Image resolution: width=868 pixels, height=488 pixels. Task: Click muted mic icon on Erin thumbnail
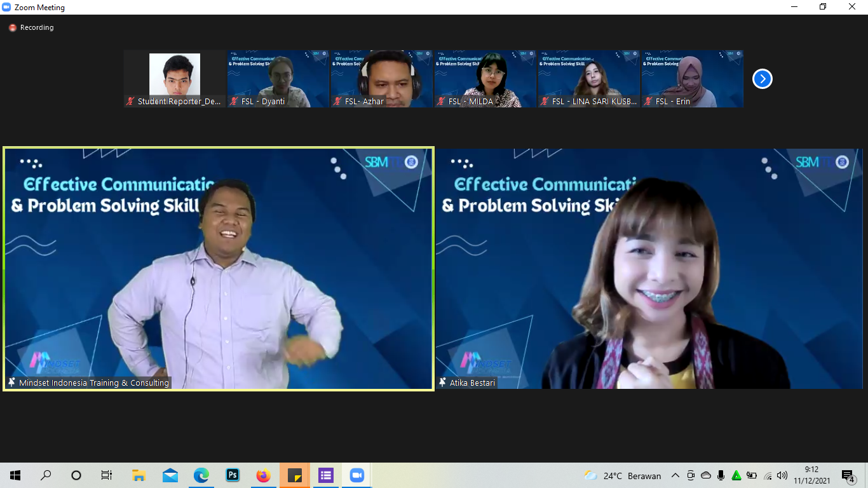[x=648, y=101]
